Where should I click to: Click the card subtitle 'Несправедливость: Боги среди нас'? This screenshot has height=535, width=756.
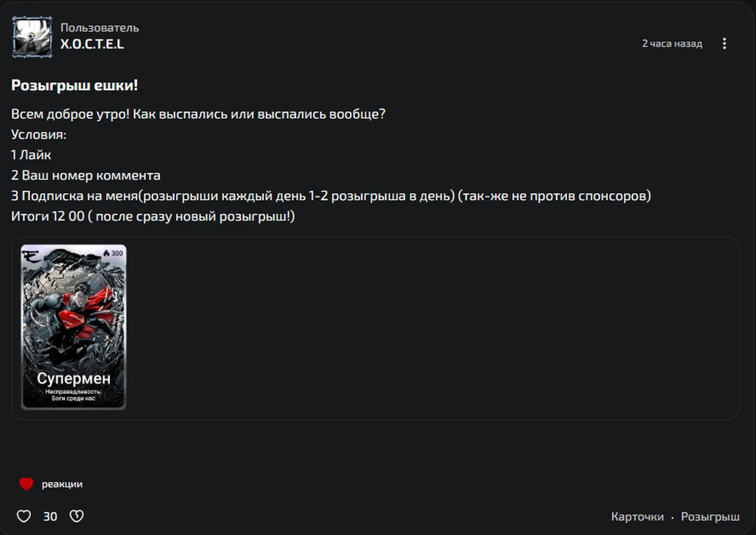pyautogui.click(x=73, y=395)
